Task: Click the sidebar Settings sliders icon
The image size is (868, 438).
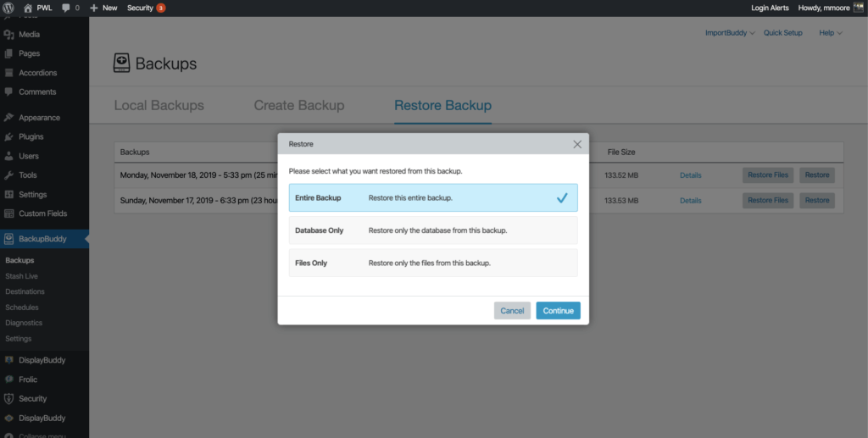Action: coord(8,195)
